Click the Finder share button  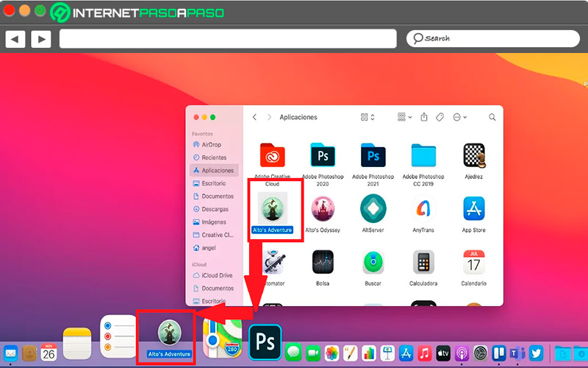424,117
